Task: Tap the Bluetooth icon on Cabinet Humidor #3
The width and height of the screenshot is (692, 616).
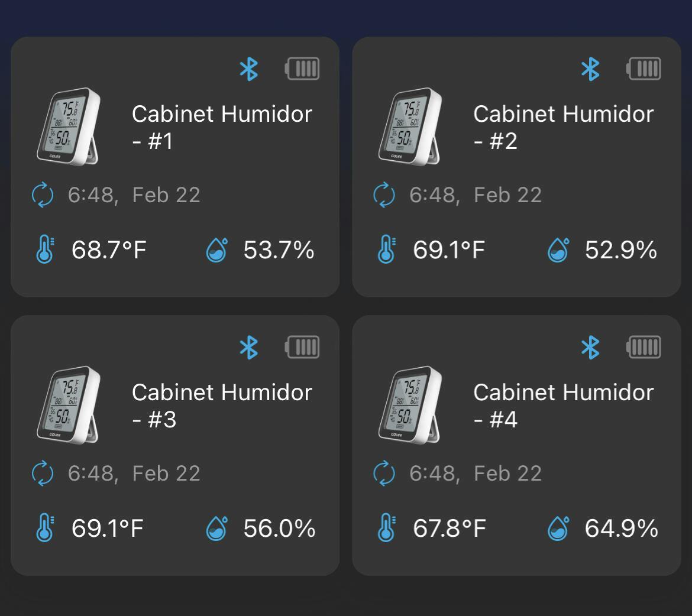Action: click(249, 347)
